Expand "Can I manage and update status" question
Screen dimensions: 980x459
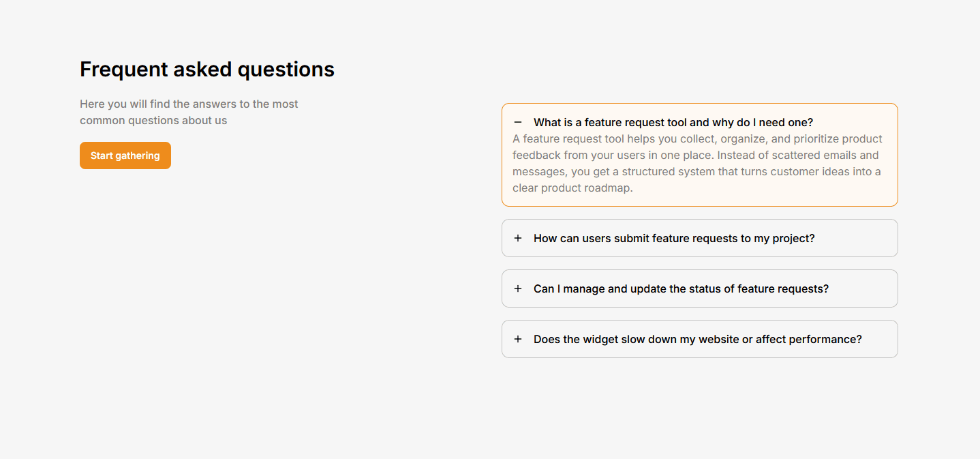click(x=681, y=289)
